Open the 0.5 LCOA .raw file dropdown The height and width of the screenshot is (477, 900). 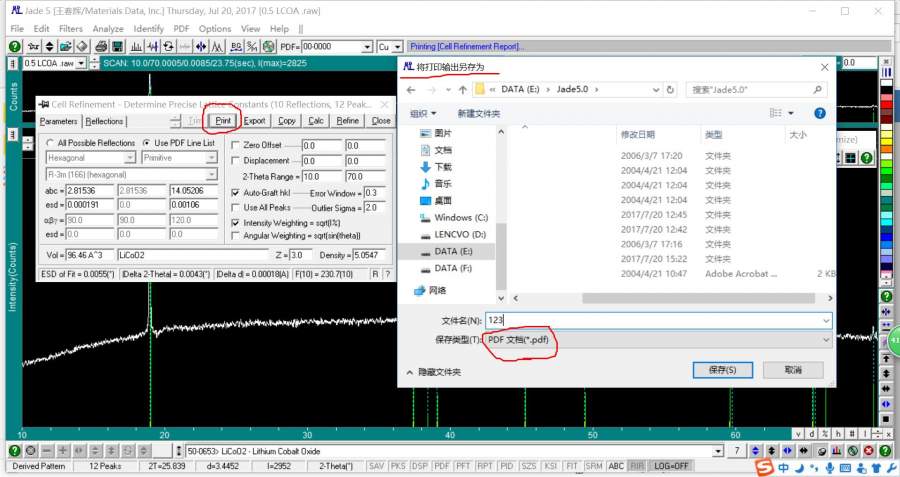[x=81, y=63]
